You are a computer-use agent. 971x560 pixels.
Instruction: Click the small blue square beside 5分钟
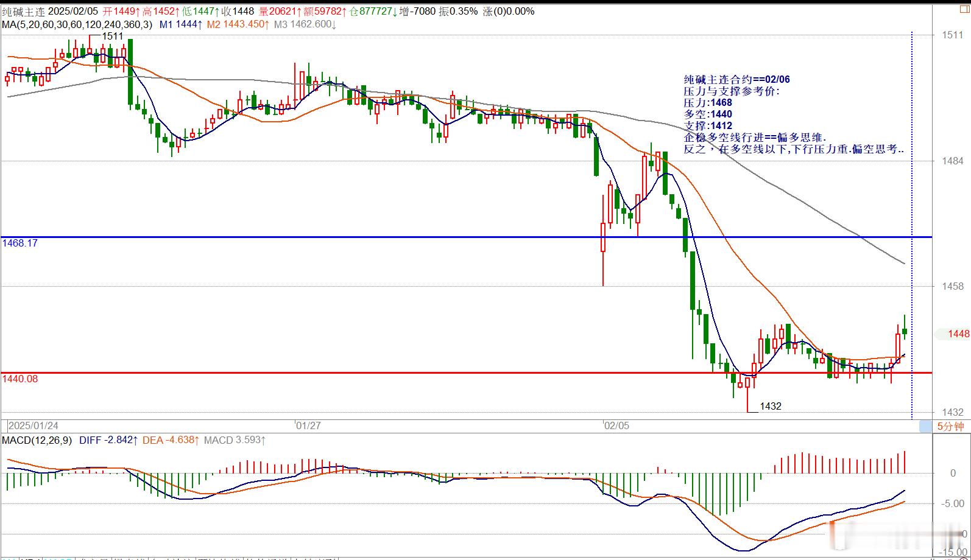point(925,427)
